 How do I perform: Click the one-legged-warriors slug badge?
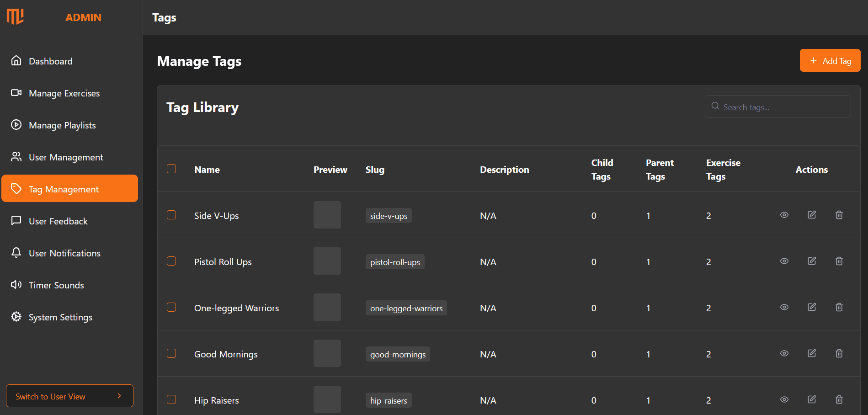tap(406, 308)
